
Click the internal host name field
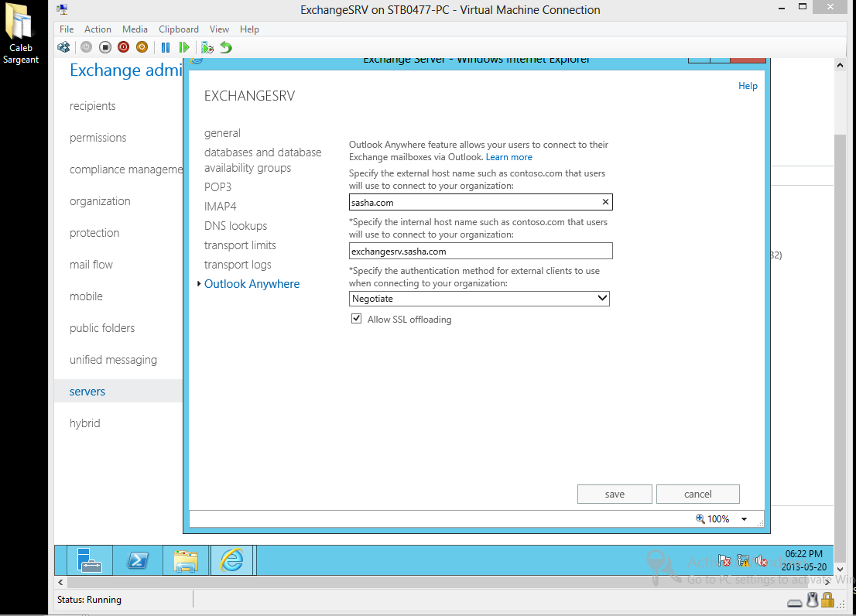(481, 251)
